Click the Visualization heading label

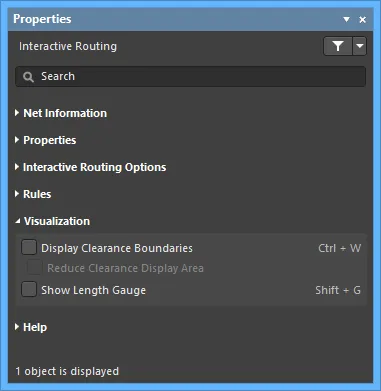click(57, 221)
